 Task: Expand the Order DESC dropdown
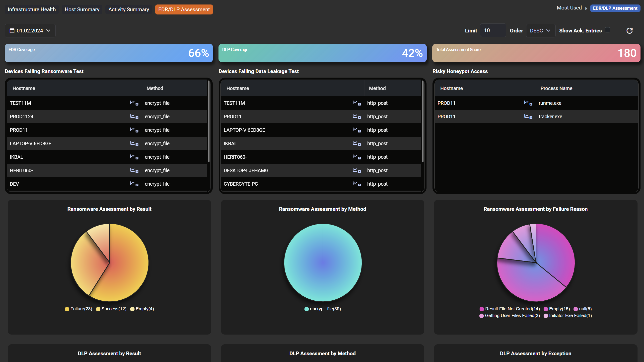[540, 30]
